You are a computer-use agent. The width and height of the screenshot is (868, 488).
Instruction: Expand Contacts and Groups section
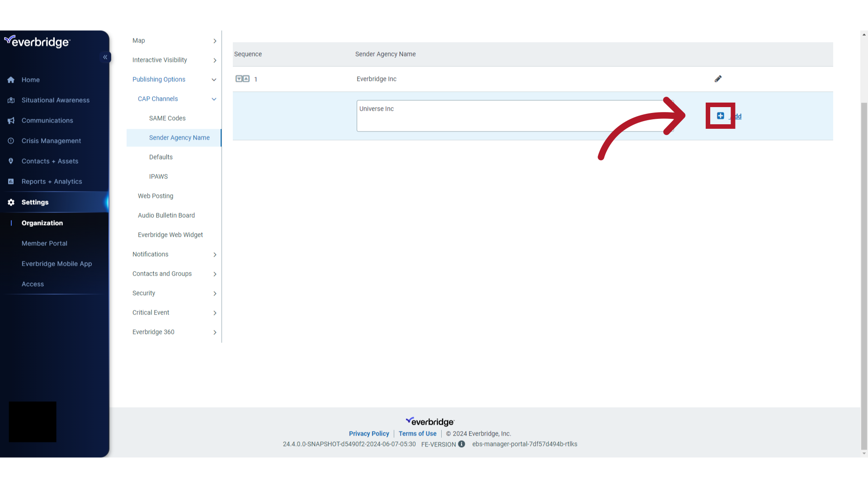(x=215, y=274)
